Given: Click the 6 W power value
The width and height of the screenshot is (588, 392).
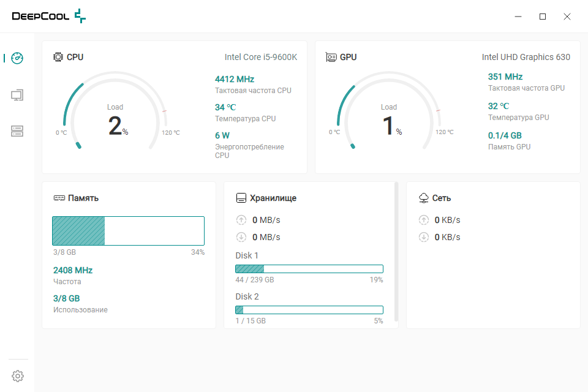Looking at the screenshot, I should 222,135.
